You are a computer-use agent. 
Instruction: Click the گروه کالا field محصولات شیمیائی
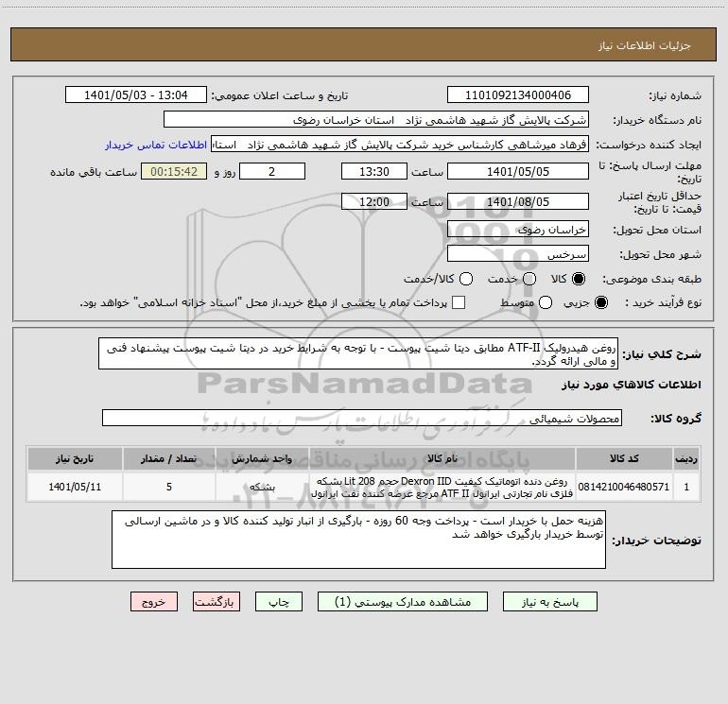pos(362,418)
